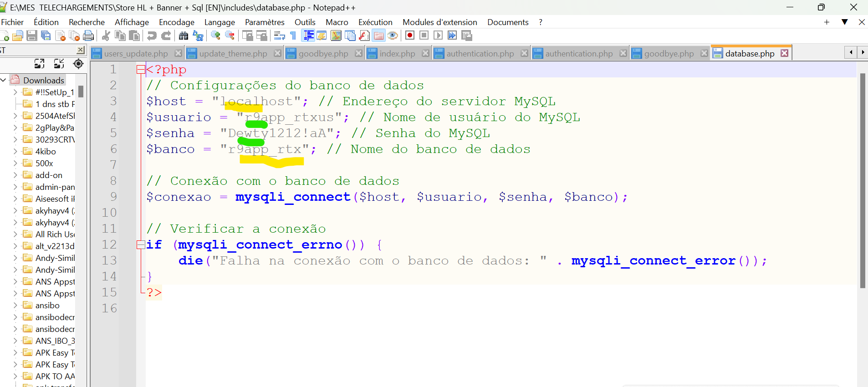The image size is (868, 387).
Task: Click the Zoom in magnifier icon
Action: tap(216, 36)
